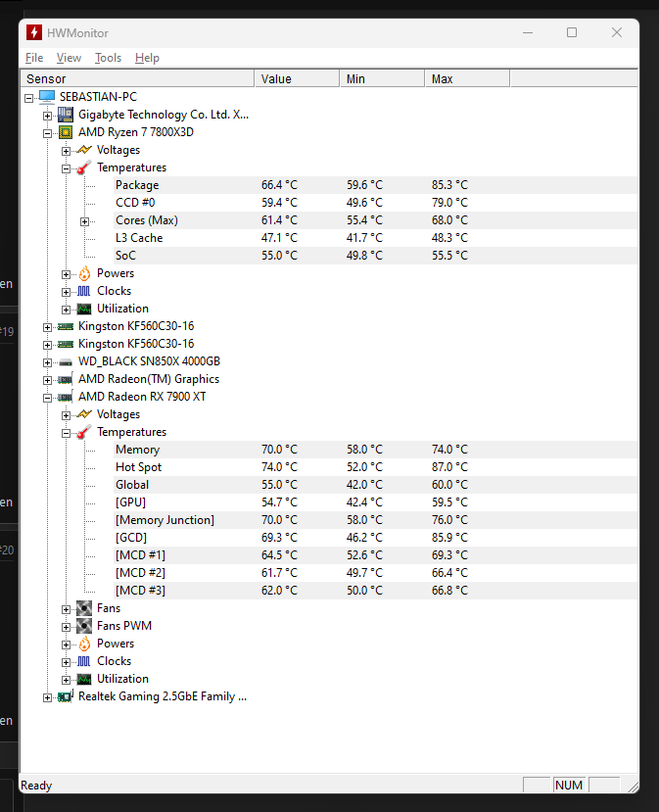Open the File menu
This screenshot has height=812, width=659.
[34, 58]
